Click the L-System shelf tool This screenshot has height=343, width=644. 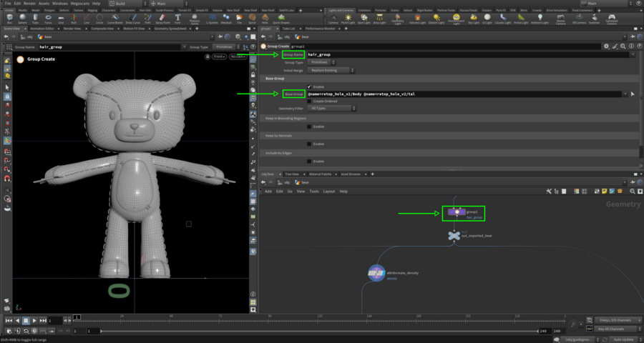[213, 19]
